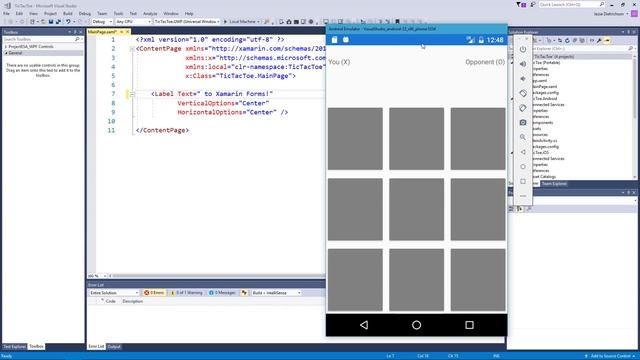Open the Debug configuration dropdown
Viewport: 640px width, 360px height.
[102, 22]
